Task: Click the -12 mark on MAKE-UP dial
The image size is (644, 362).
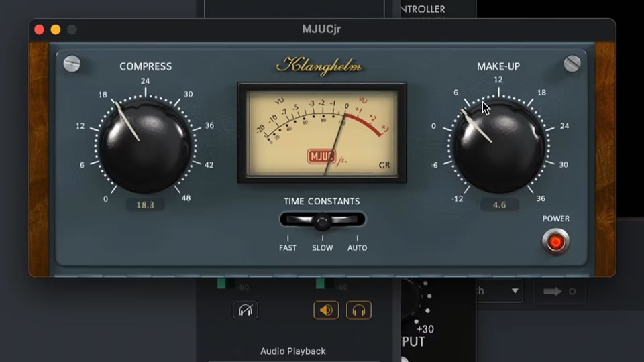Action: click(x=457, y=199)
